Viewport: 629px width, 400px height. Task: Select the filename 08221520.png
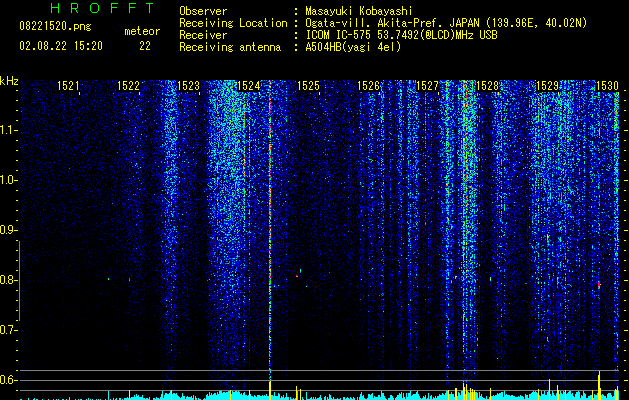[x=55, y=26]
